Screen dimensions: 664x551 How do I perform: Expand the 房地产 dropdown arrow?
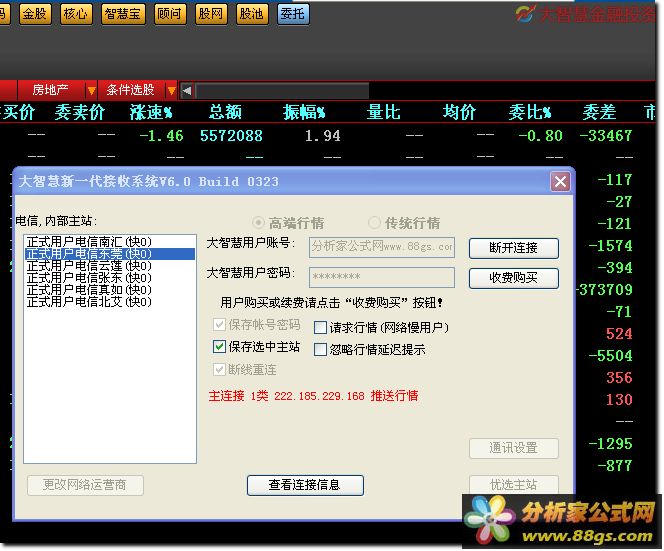[x=91, y=90]
